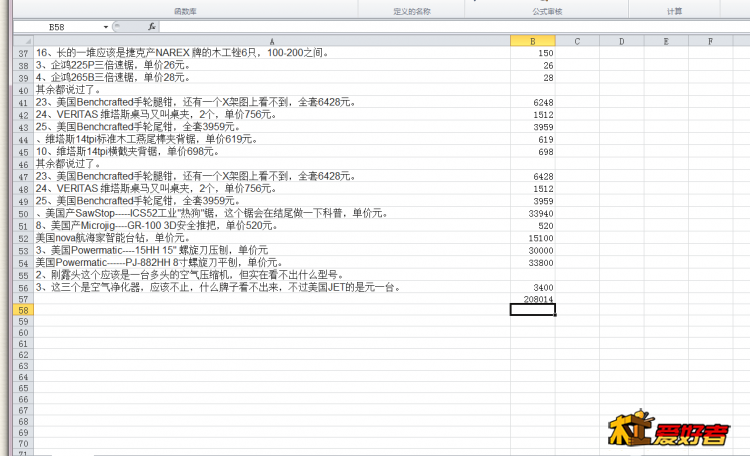
Task: Select column D header
Action: tap(621, 41)
